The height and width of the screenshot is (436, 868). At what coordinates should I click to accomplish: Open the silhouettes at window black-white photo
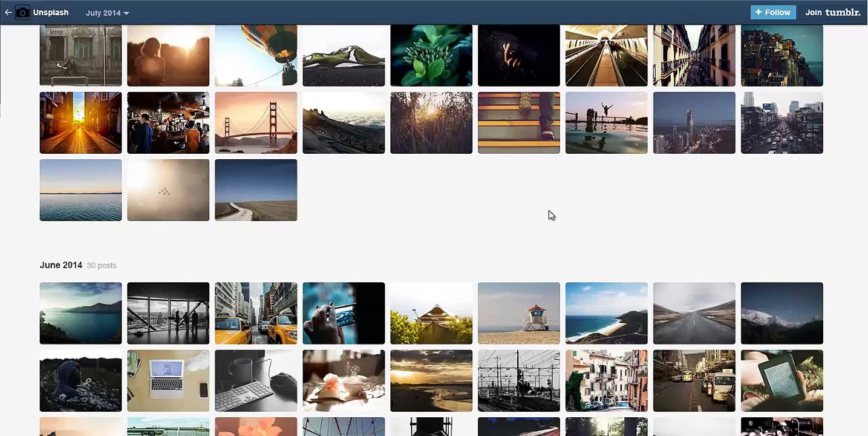coord(168,313)
